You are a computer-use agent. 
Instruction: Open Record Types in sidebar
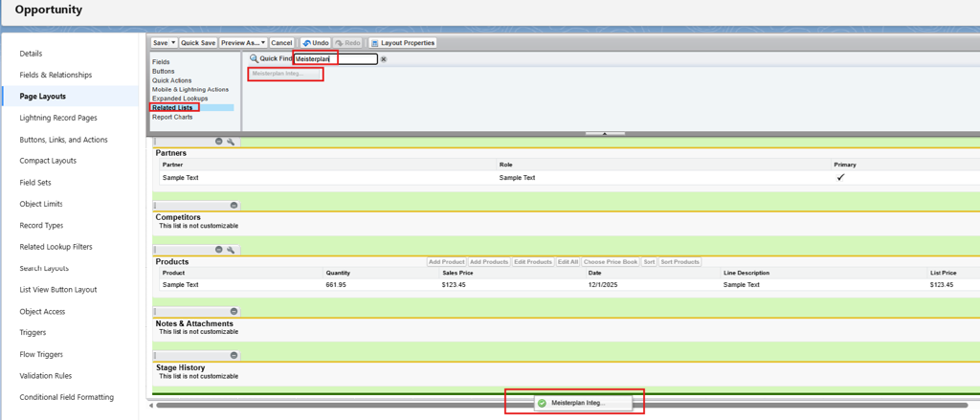pyautogui.click(x=41, y=226)
